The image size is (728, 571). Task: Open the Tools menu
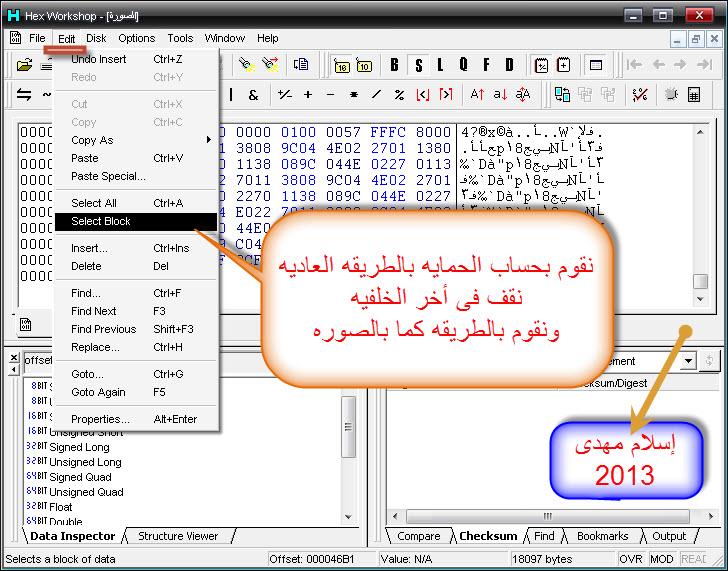pyautogui.click(x=180, y=38)
